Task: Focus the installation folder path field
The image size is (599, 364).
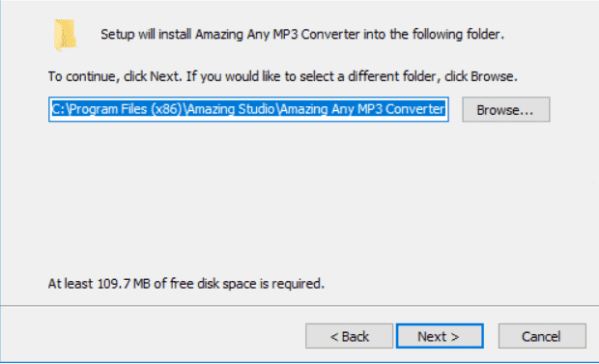Action: click(x=248, y=109)
